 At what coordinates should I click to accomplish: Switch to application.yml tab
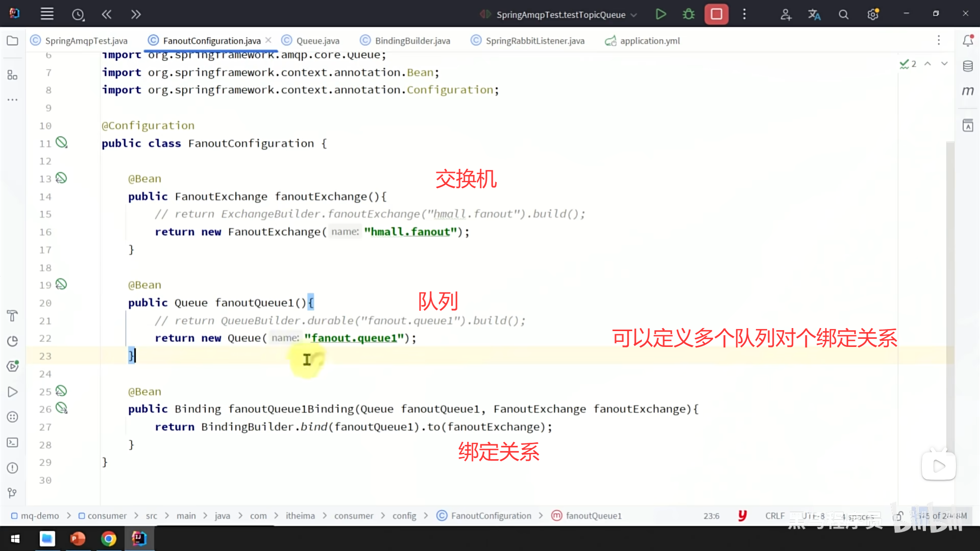[x=649, y=41]
